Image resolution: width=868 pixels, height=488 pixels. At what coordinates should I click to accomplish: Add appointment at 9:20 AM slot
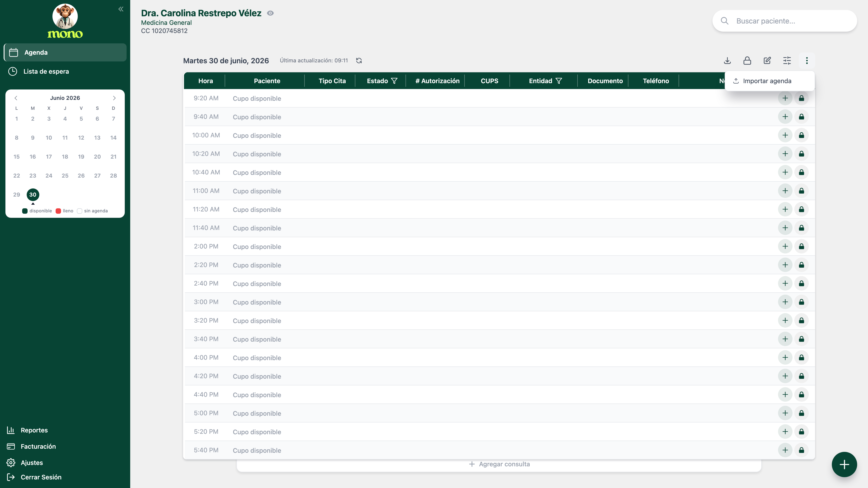(785, 98)
